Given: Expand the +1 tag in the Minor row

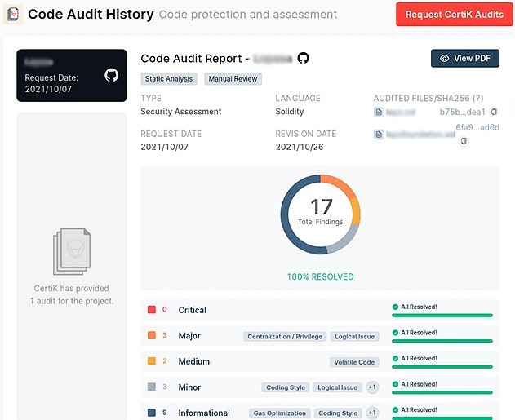Looking at the screenshot, I should point(372,387).
